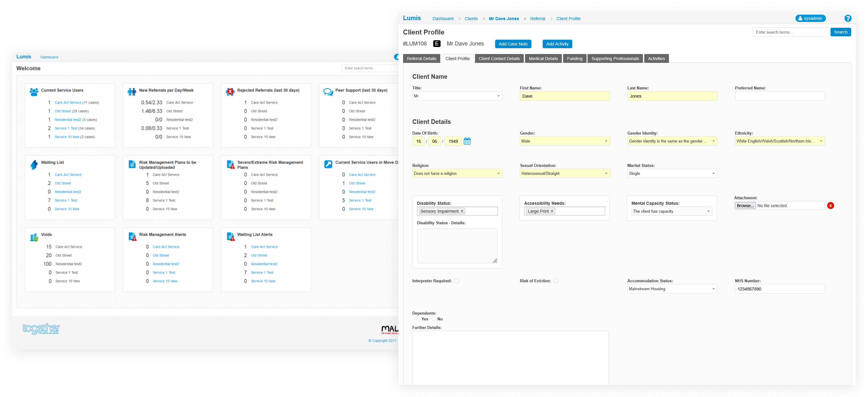The width and height of the screenshot is (868, 397).
Task: Select Yes for Dependents
Action: pyautogui.click(x=417, y=319)
